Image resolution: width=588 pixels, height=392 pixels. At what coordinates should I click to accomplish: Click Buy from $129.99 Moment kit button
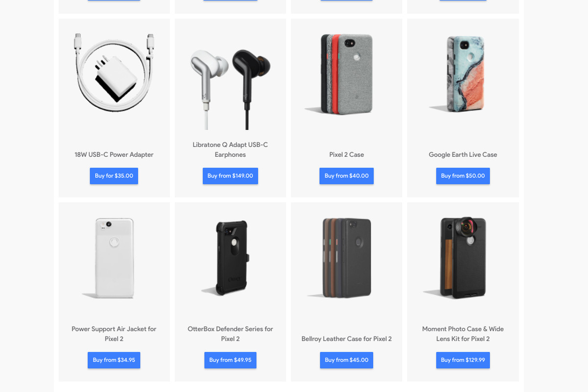(463, 360)
